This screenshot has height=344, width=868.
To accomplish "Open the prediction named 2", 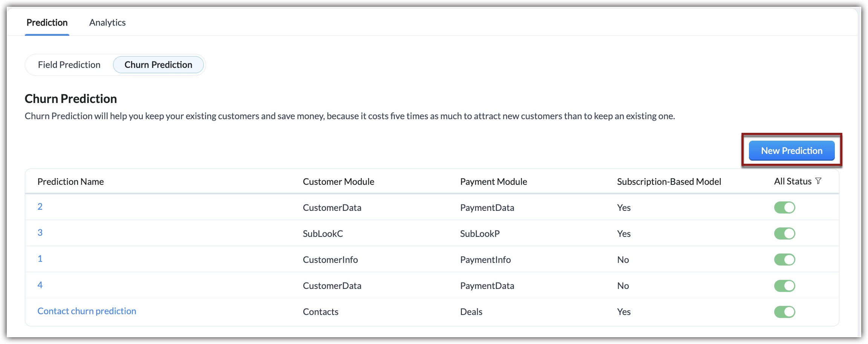I will pos(40,207).
